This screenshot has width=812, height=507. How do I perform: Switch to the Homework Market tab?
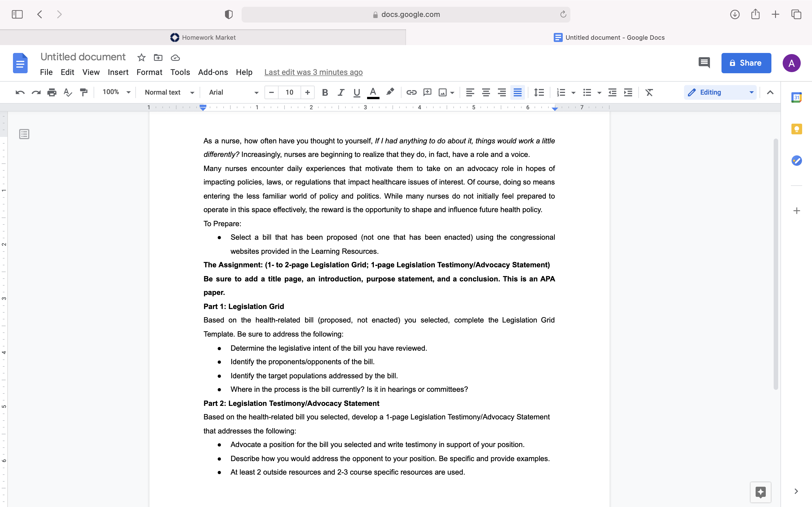pos(203,37)
